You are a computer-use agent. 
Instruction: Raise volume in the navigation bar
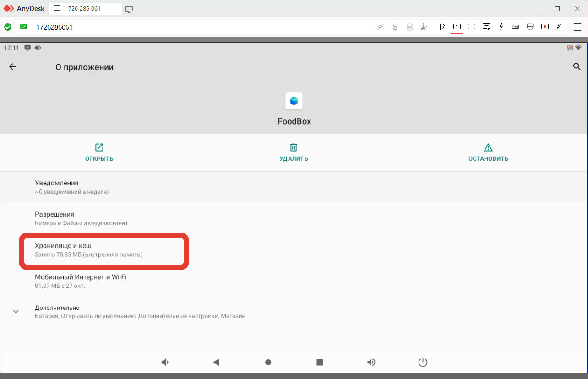pyautogui.click(x=371, y=363)
